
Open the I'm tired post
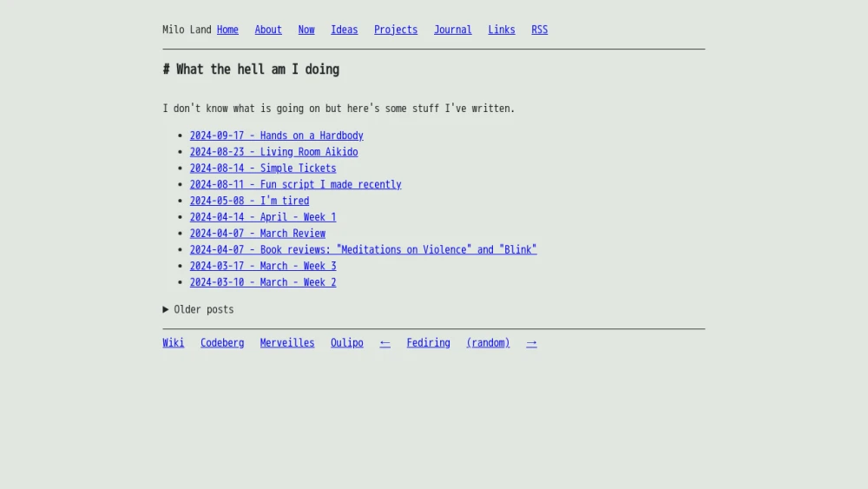tap(249, 201)
